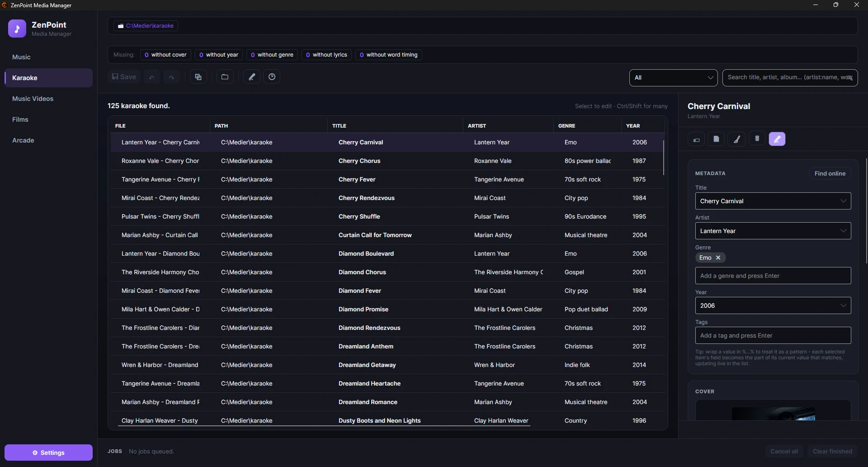Select the Cherry Chorus row

coord(387,161)
